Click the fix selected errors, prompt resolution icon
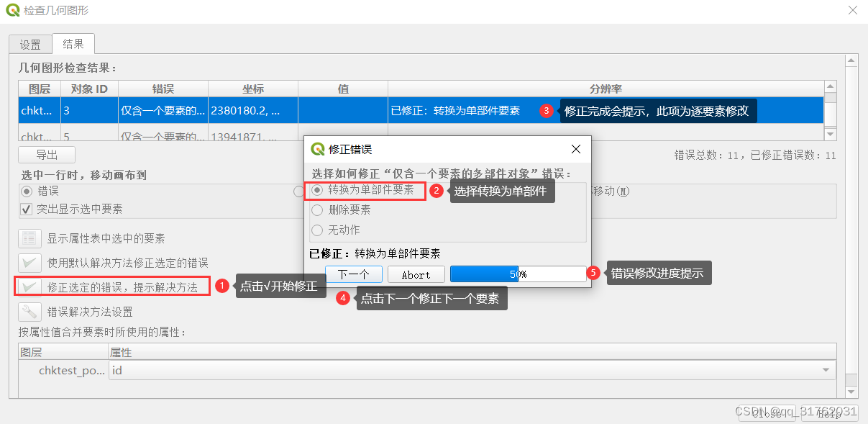868x424 pixels. [29, 287]
